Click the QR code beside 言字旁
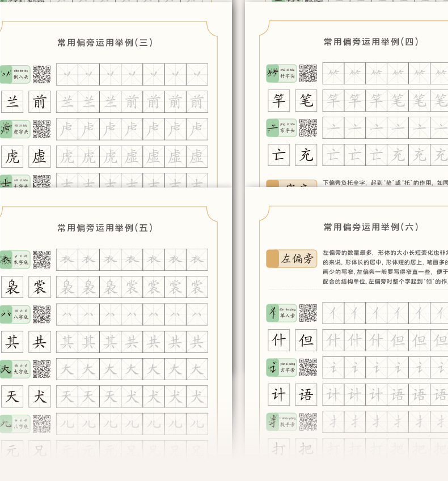 [308, 367]
